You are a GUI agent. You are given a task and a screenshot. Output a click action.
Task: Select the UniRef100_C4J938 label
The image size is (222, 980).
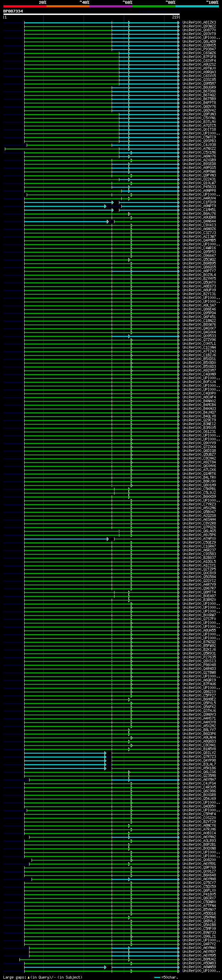coord(199,145)
